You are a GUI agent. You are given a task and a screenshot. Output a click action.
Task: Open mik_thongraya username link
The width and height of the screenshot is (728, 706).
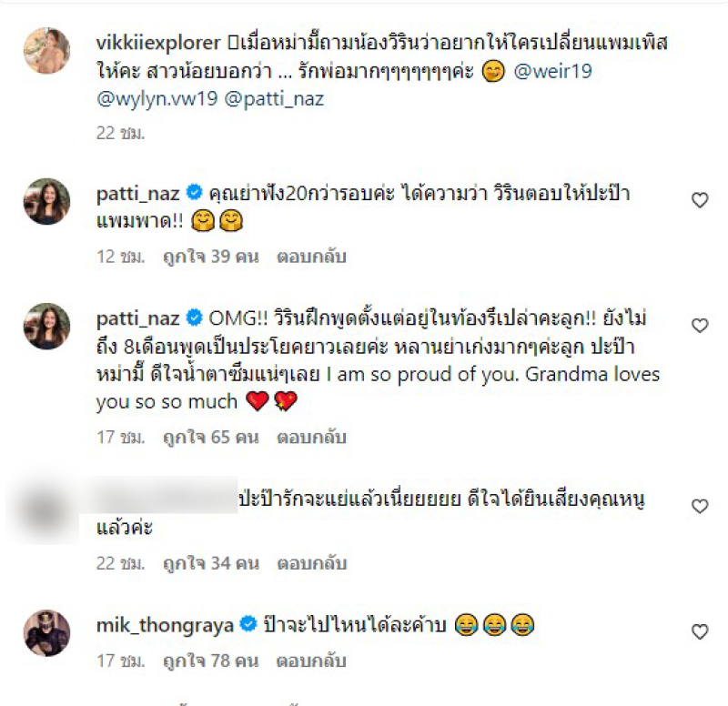(x=165, y=626)
